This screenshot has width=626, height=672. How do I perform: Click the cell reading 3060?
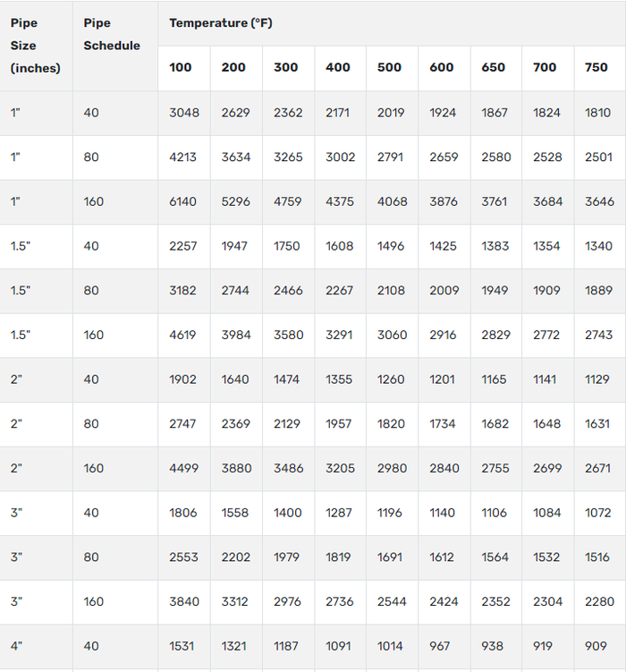click(x=392, y=335)
